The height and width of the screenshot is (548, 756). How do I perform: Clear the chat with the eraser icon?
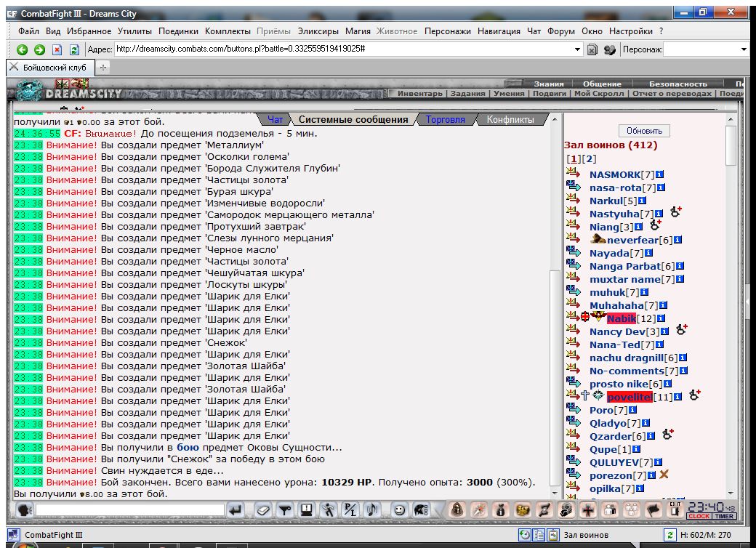[x=262, y=510]
